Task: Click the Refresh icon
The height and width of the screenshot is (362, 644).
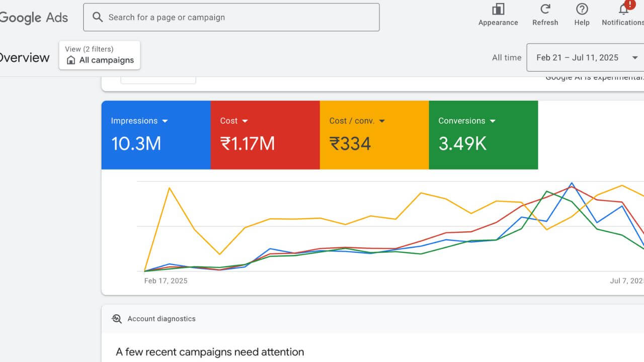Action: coord(545,9)
